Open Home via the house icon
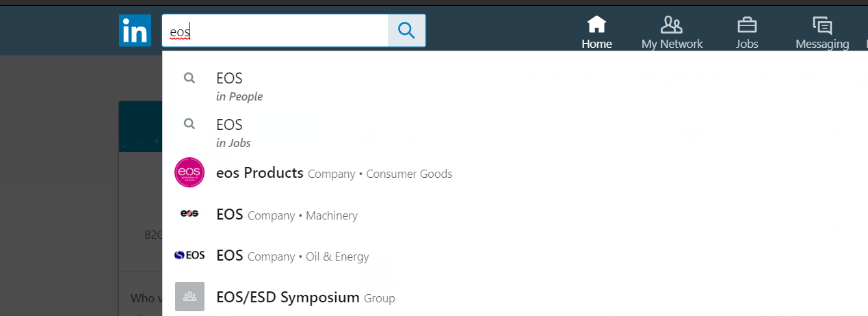 (596, 25)
